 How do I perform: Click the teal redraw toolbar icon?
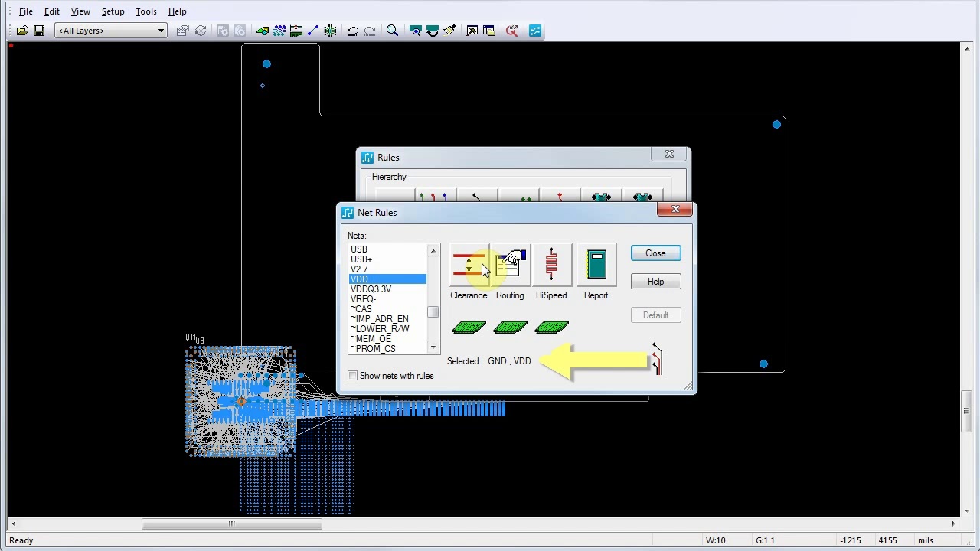pyautogui.click(x=433, y=31)
